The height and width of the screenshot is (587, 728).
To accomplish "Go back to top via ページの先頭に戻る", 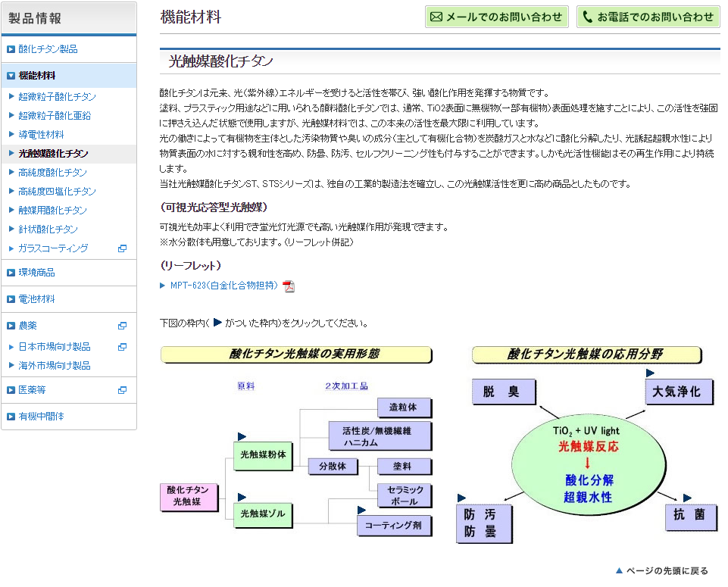I will tap(667, 571).
